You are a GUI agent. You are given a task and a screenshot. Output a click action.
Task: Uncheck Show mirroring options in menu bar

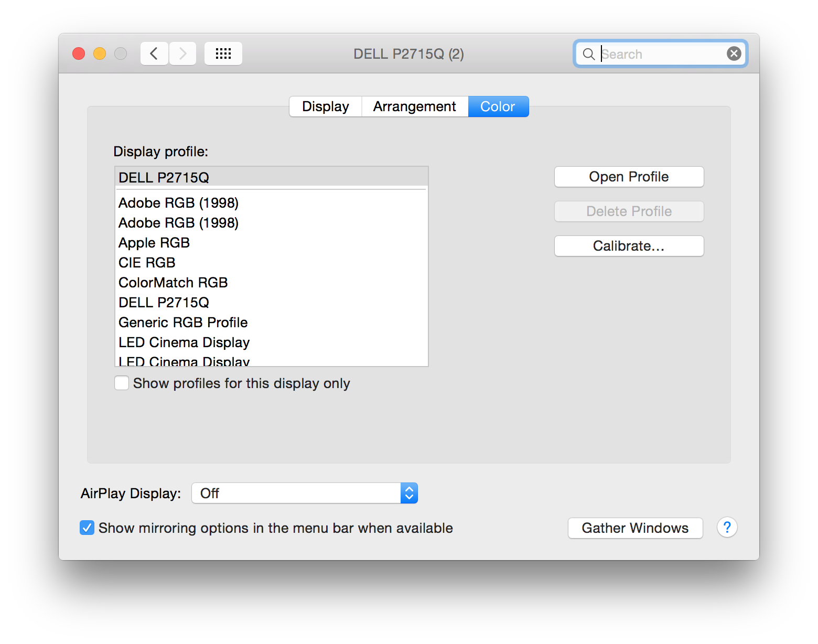(87, 528)
